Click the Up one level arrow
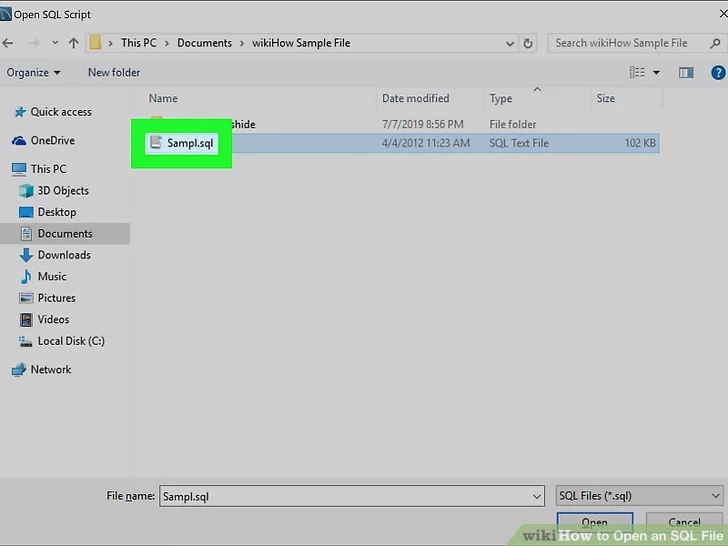The image size is (728, 546). point(73,43)
